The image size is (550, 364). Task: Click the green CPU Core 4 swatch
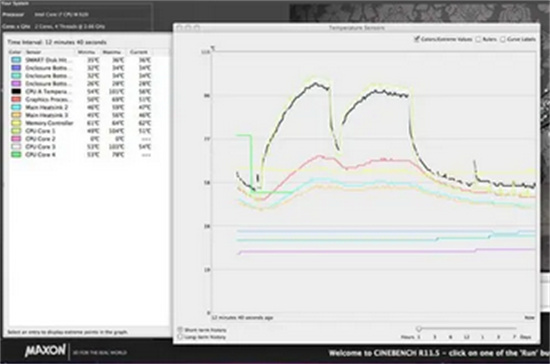[16, 155]
